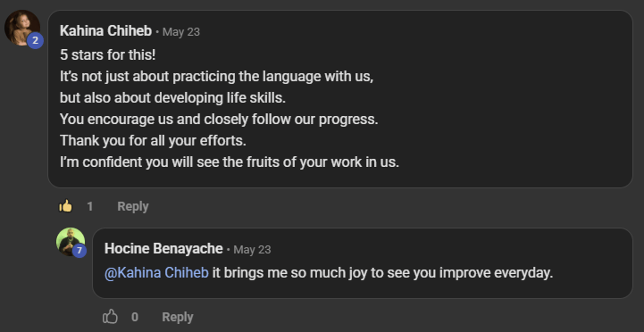The height and width of the screenshot is (332, 644).
Task: View the like count of 0 on Hocine's reply
Action: coord(135,317)
